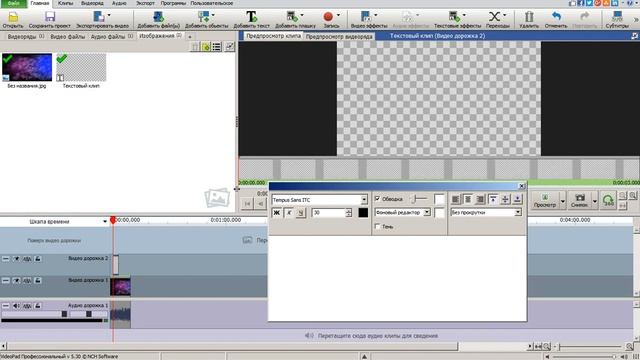Click the black text color swatch
Image resolution: width=640 pixels, height=360 pixels.
(363, 213)
